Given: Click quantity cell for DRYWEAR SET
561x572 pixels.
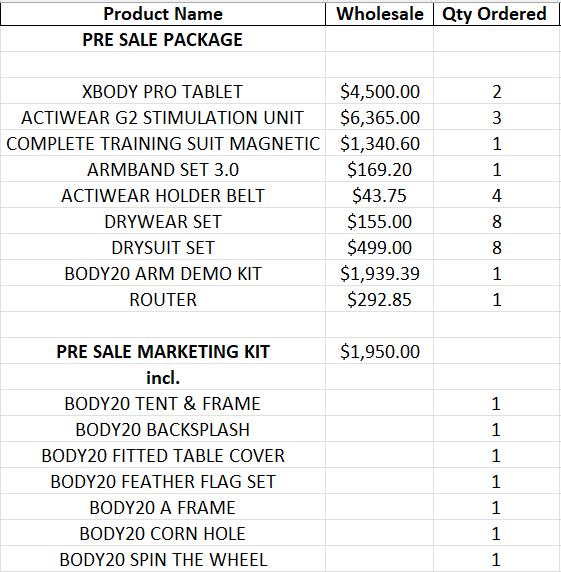Looking at the screenshot, I should [496, 221].
